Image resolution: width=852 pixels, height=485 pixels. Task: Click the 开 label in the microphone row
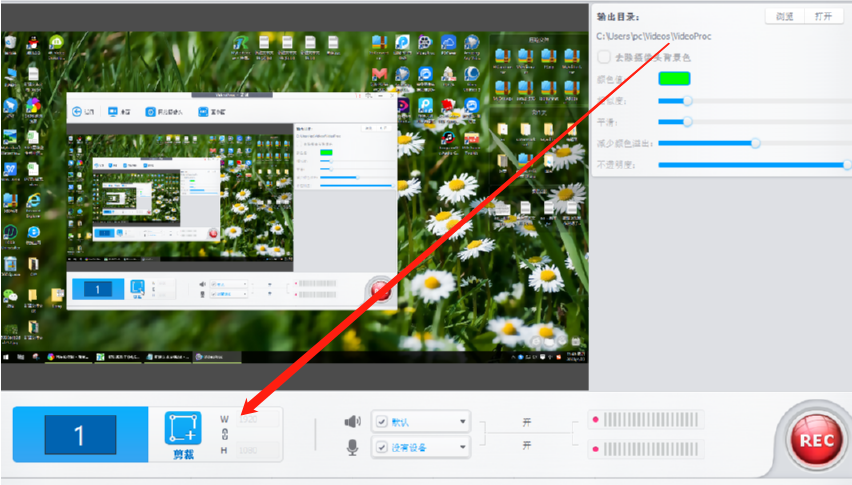pos(527,445)
